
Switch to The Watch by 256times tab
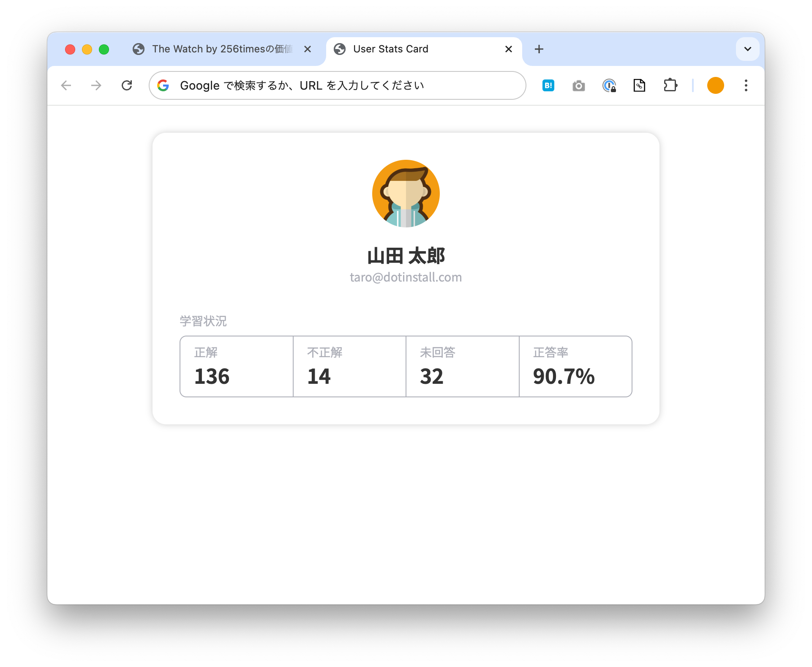tap(222, 49)
